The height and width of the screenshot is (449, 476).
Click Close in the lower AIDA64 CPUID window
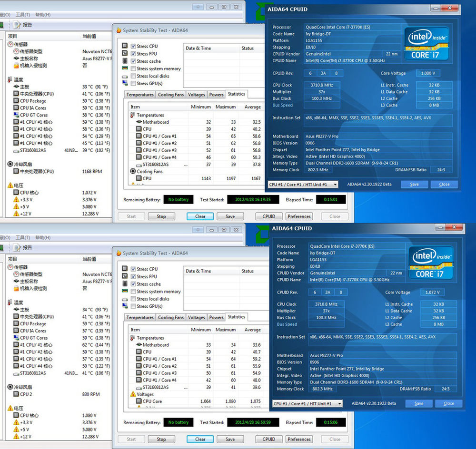[x=449, y=403]
